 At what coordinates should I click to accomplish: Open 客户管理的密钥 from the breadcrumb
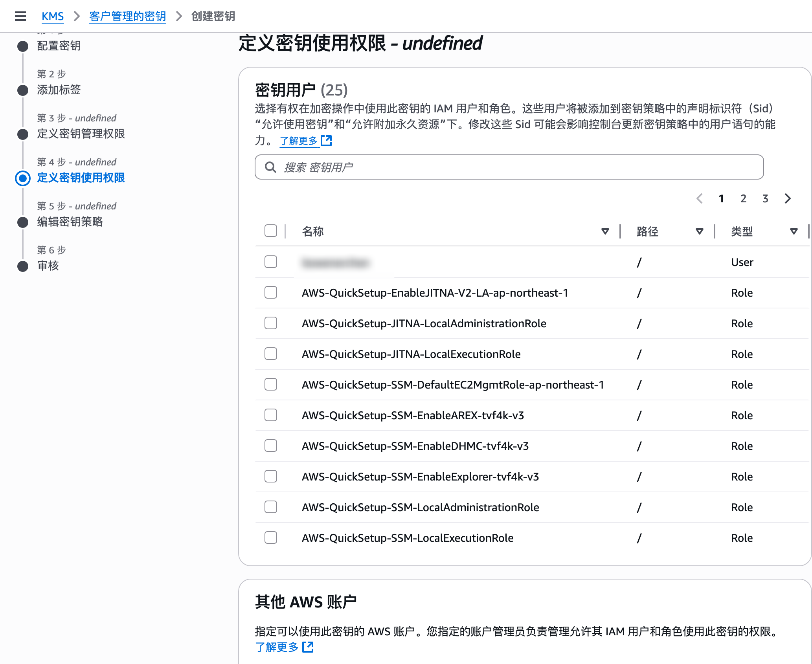127,16
